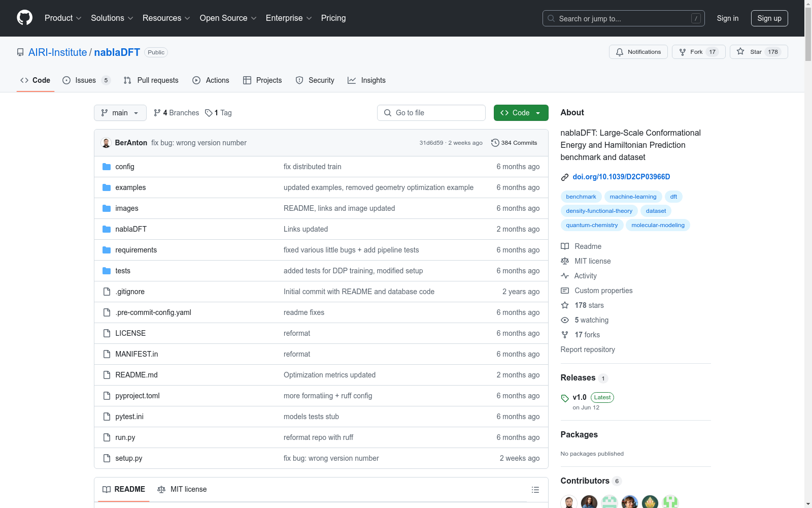Click the eye icon beside 5 watching

pyautogui.click(x=565, y=320)
